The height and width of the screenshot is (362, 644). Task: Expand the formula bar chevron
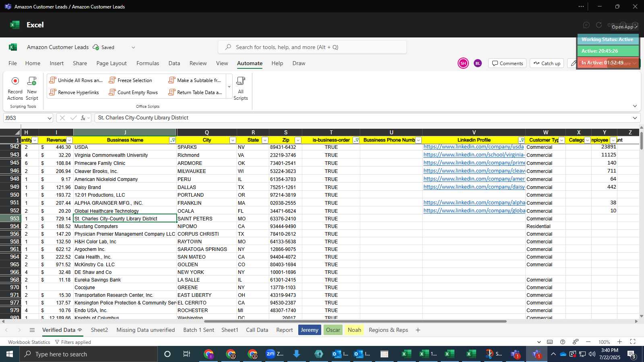click(x=635, y=118)
